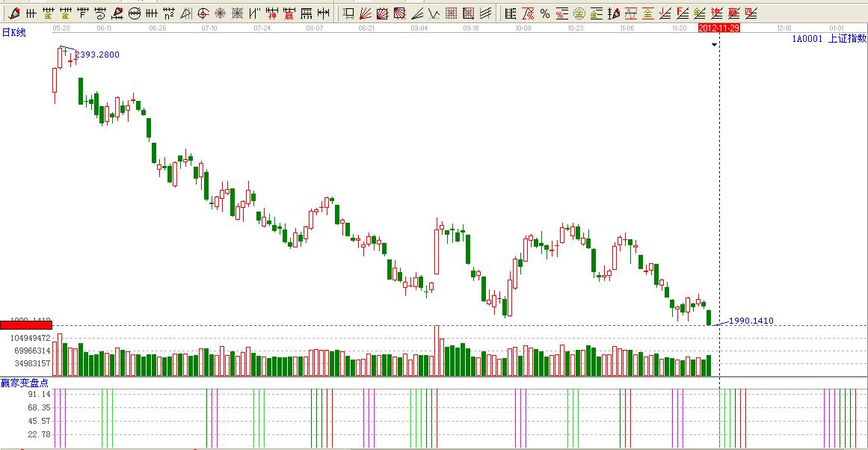The height and width of the screenshot is (450, 868).
Task: Click the N-shaped line tool icon
Action: [x=255, y=13]
